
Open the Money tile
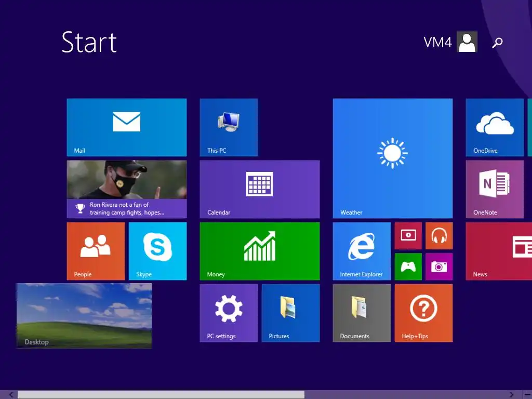tap(260, 251)
